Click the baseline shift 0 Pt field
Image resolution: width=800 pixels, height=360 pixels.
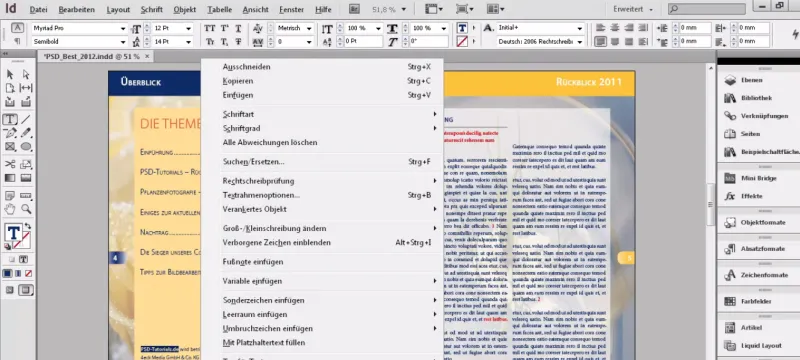tap(363, 42)
